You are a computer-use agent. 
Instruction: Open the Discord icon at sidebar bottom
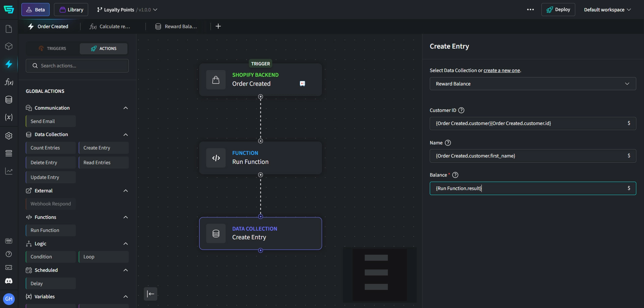tap(9, 281)
